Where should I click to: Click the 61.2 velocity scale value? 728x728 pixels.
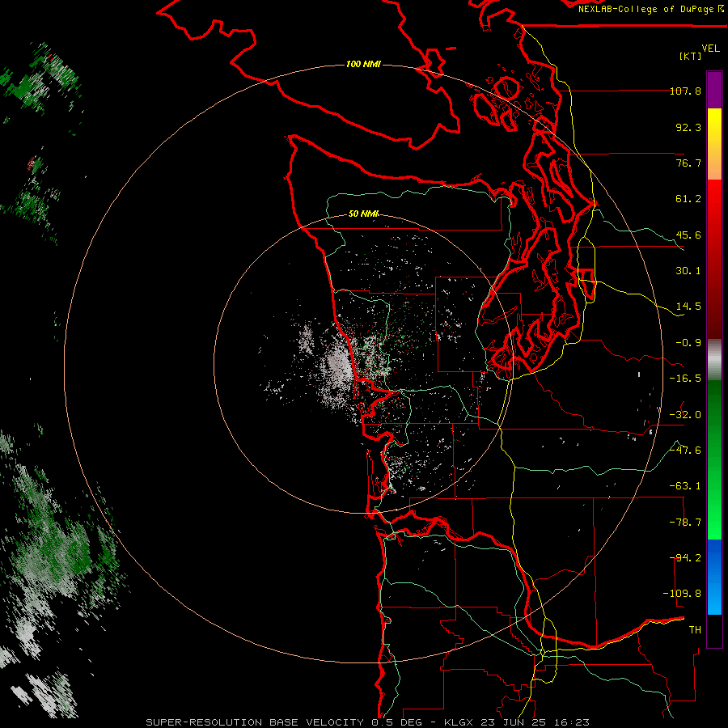[688, 199]
